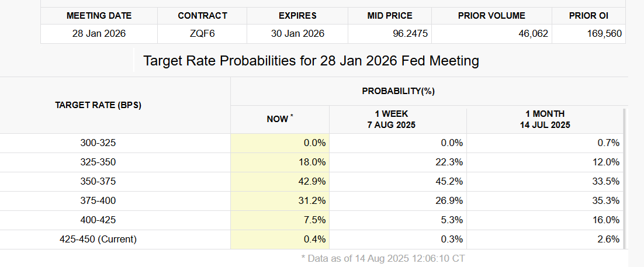Click the highlighted 42.9% NOW probability
The image size is (644, 267).
pyautogui.click(x=311, y=182)
